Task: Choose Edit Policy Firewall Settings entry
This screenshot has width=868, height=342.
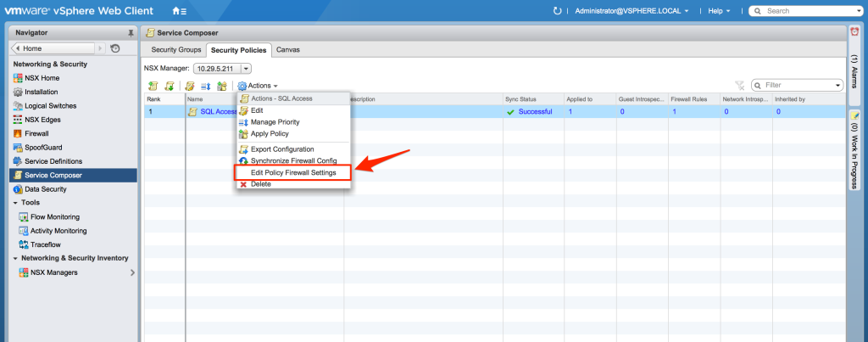Action: 293,173
